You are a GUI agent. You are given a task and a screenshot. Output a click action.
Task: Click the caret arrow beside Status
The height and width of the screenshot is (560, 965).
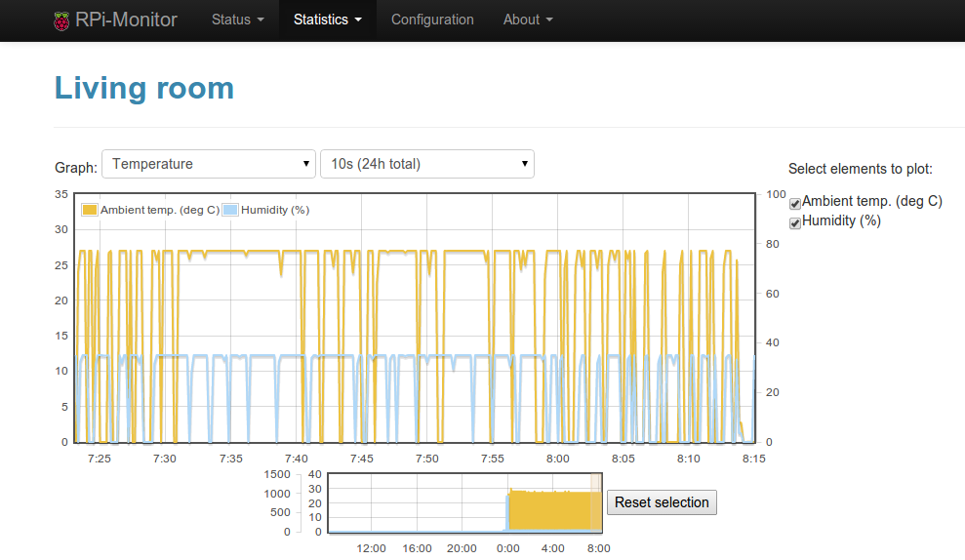pos(261,20)
